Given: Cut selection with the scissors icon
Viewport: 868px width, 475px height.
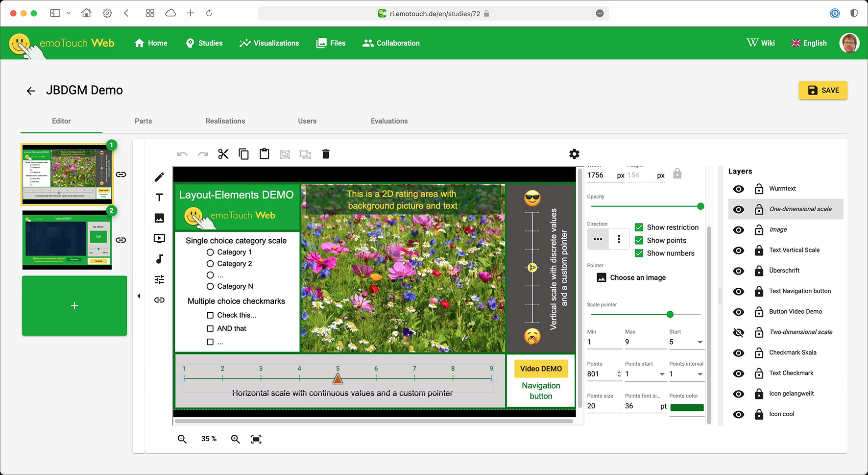Looking at the screenshot, I should point(223,154).
